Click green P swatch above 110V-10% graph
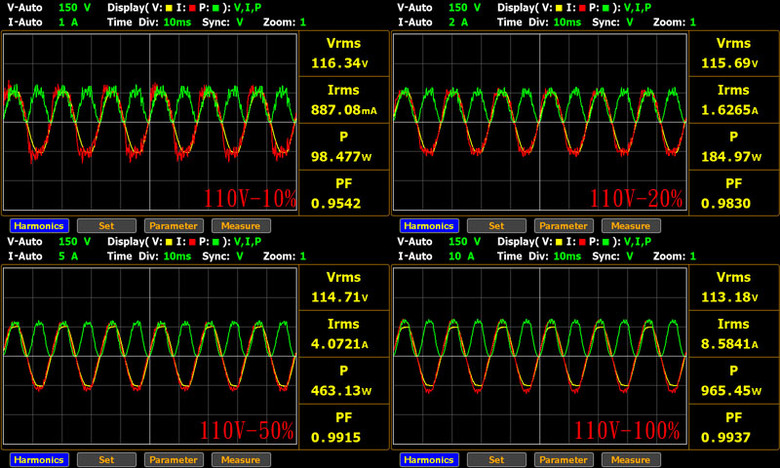This screenshot has width=780, height=468. point(215,8)
